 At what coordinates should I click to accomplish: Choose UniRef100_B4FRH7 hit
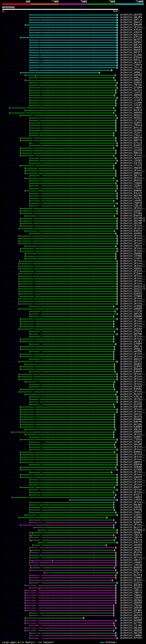click(x=131, y=42)
